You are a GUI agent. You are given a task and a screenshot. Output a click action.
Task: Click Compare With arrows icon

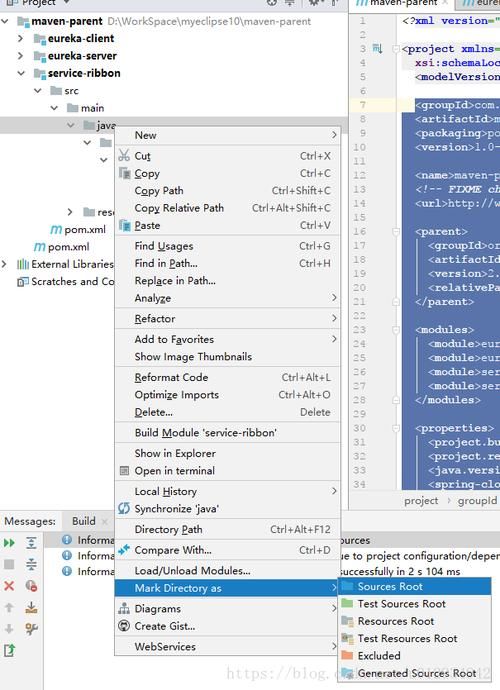coord(124,550)
